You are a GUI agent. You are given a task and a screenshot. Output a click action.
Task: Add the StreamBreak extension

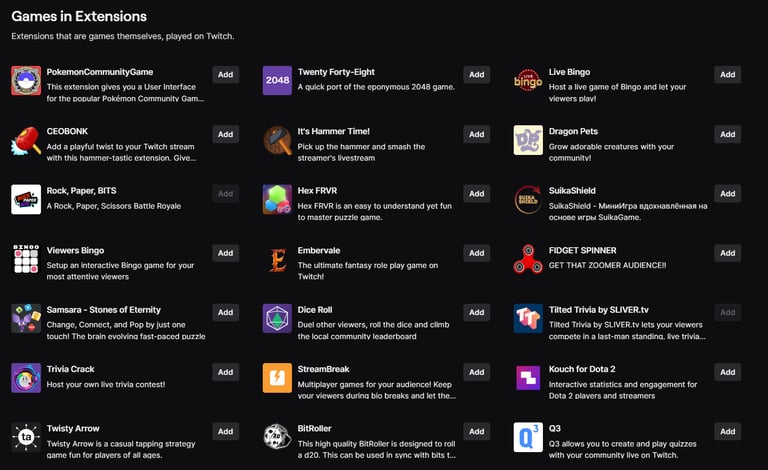477,372
